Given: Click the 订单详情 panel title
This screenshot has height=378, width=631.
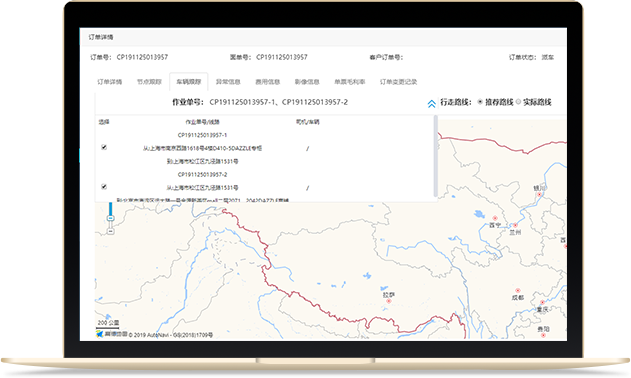Looking at the screenshot, I should [101, 37].
